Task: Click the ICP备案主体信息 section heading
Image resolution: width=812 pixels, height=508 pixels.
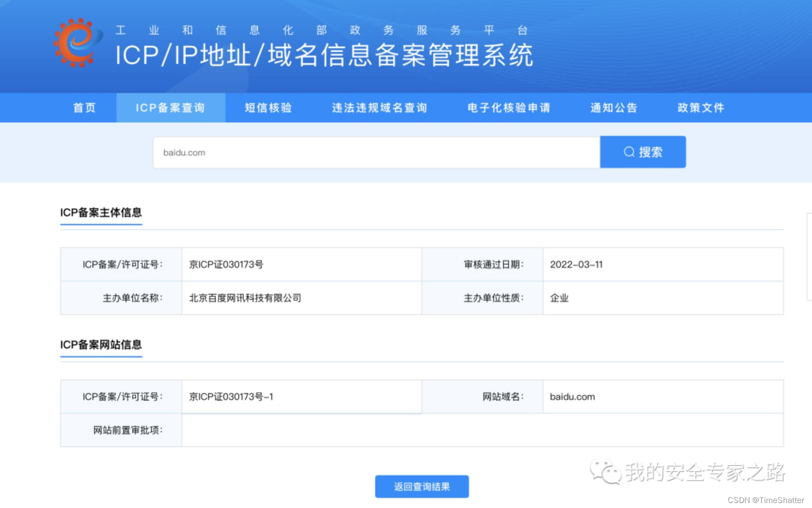Action: [x=101, y=212]
